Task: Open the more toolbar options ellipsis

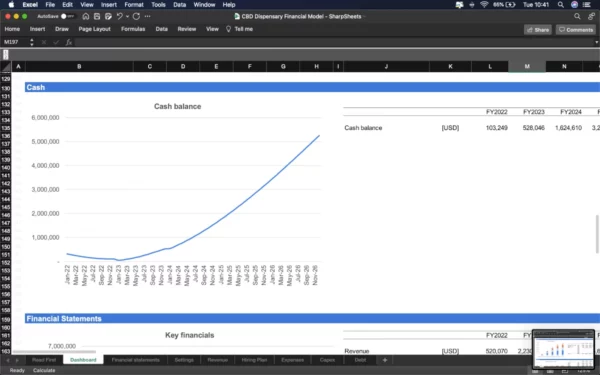Action: [x=147, y=16]
